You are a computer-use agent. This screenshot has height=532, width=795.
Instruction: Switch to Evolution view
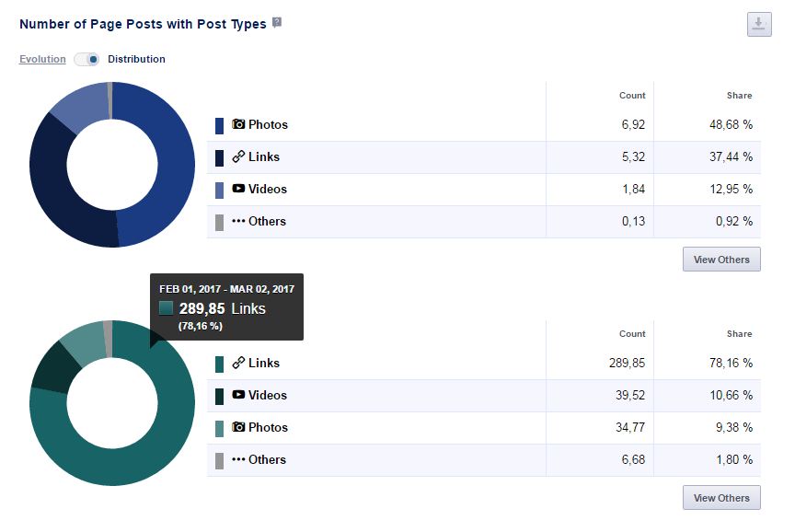(42, 59)
